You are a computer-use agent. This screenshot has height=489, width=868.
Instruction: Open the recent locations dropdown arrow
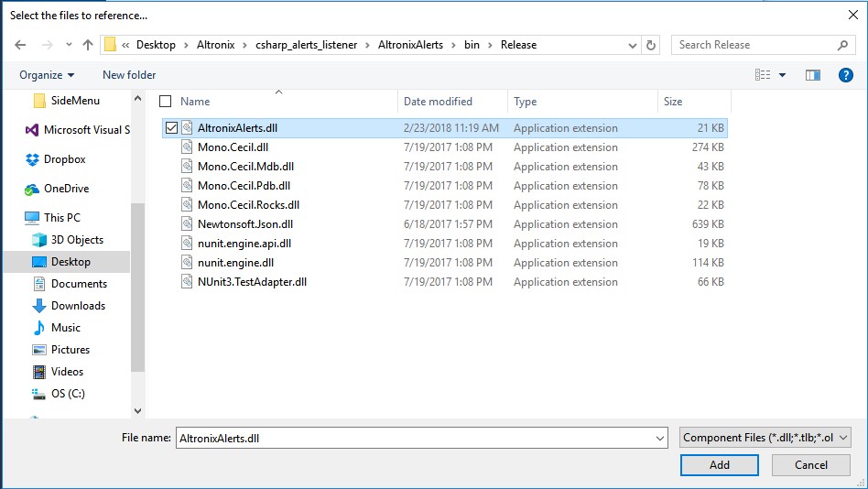69,45
